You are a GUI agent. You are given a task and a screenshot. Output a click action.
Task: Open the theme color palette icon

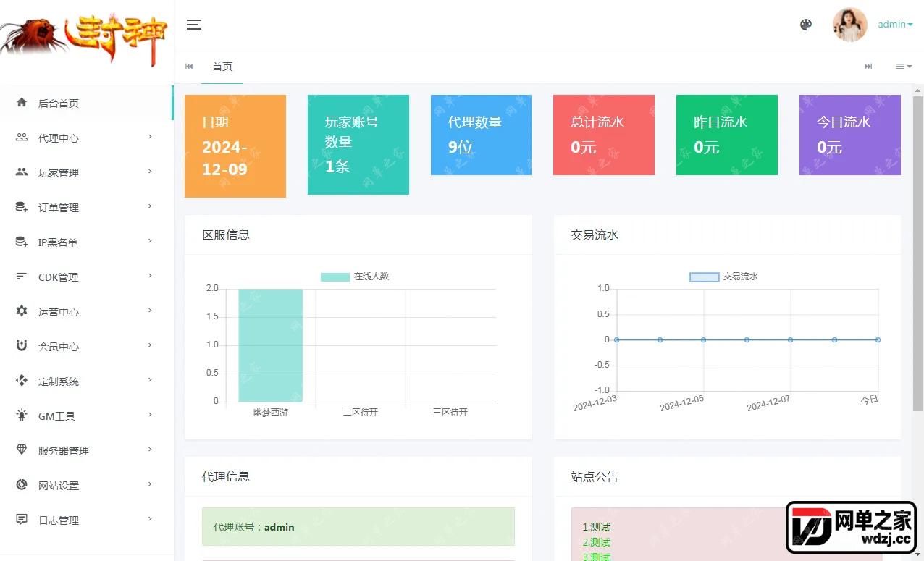(x=806, y=25)
